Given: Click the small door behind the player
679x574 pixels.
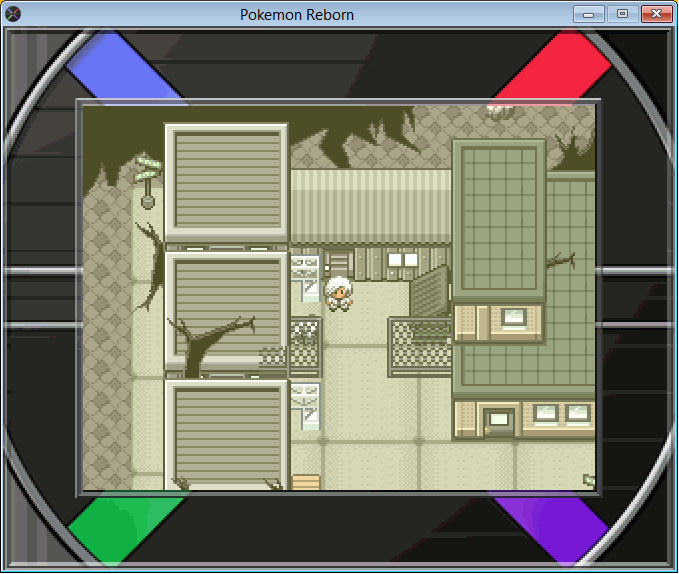Looking at the screenshot, I should coord(338,262).
